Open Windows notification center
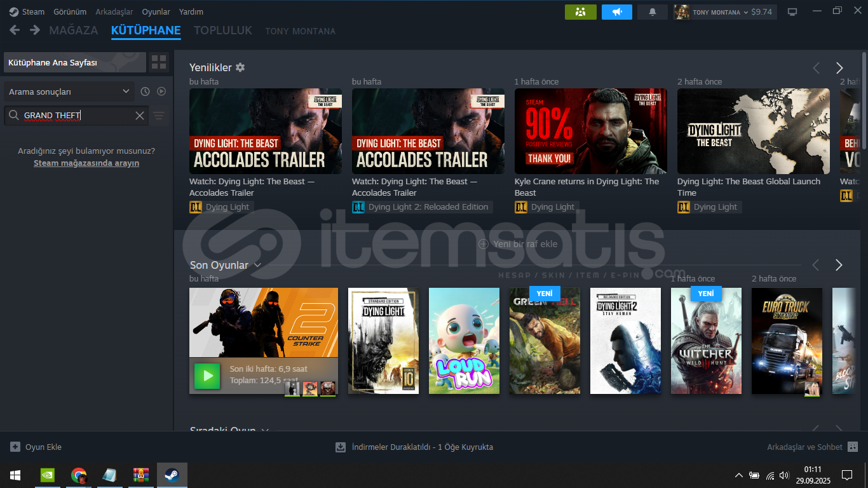This screenshot has height=488, width=868. (846, 475)
